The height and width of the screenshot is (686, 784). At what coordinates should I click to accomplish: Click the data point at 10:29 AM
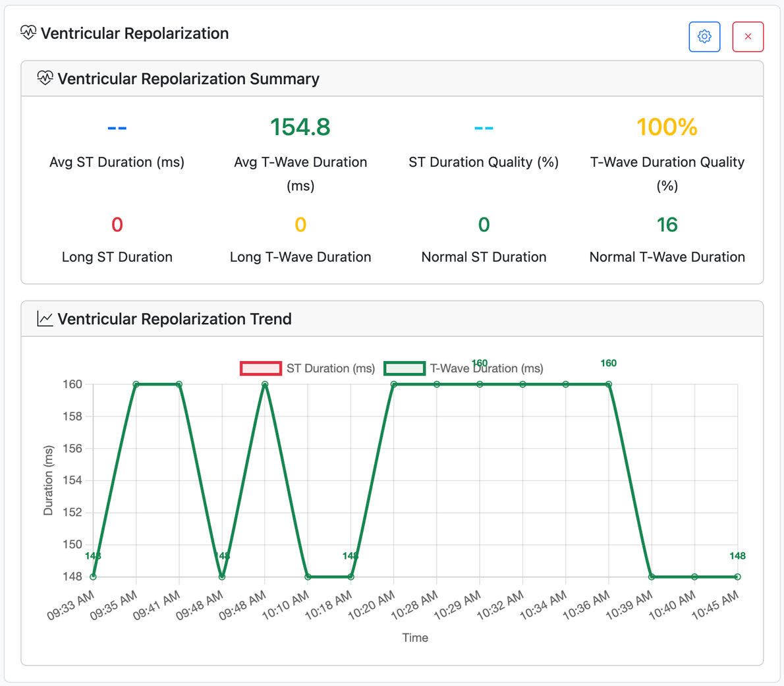480,384
